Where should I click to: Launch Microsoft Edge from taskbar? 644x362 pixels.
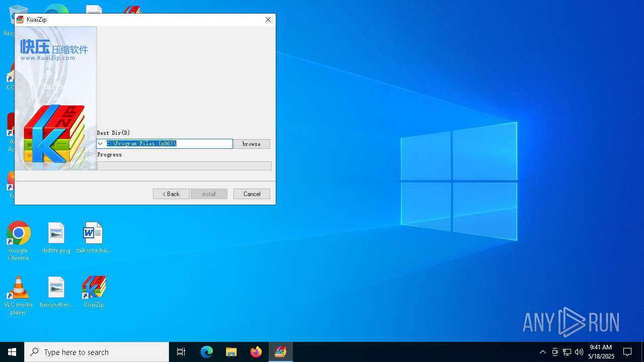(x=207, y=352)
